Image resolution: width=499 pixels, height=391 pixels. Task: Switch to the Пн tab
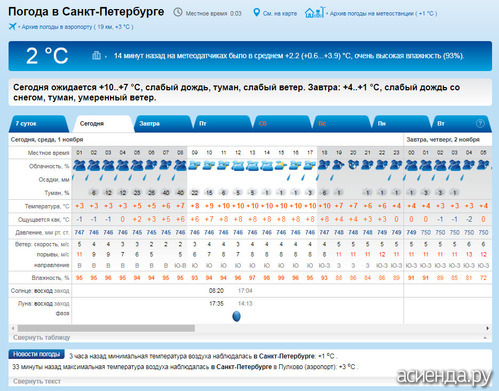(x=401, y=124)
